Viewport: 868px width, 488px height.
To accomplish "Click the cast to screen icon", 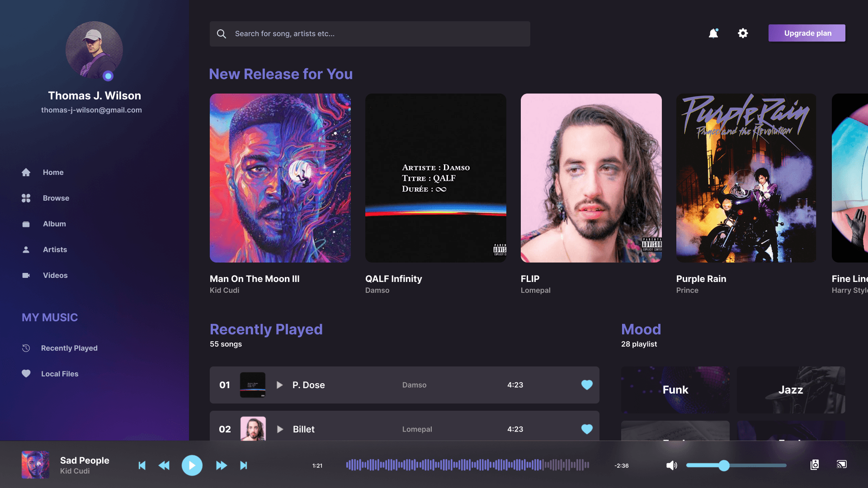I will pyautogui.click(x=841, y=465).
